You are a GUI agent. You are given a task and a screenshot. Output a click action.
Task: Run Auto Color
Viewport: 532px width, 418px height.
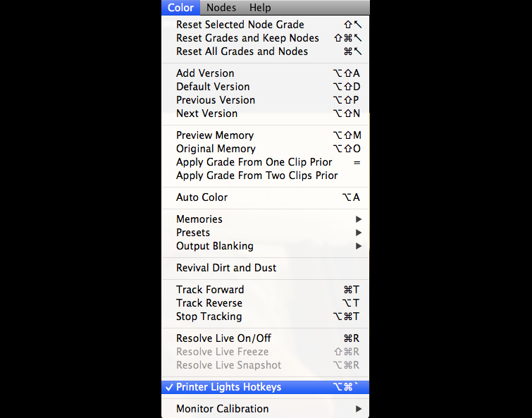pyautogui.click(x=202, y=197)
